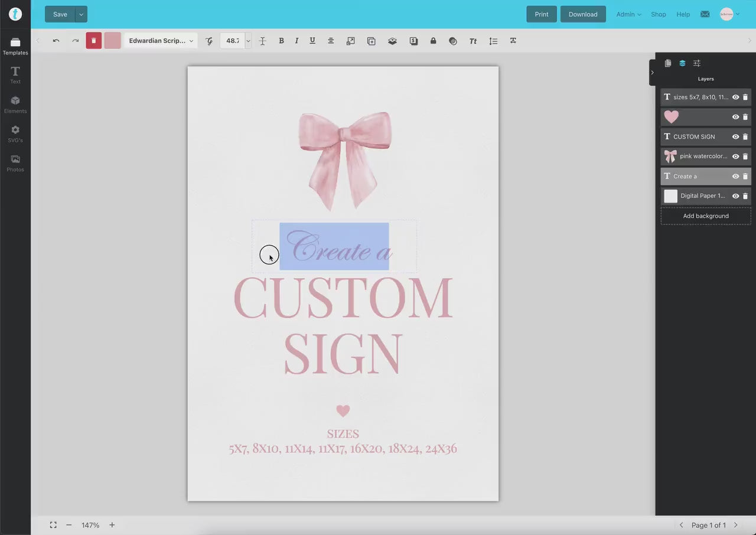
Task: Open the Text sidebar panel
Action: [x=15, y=75]
